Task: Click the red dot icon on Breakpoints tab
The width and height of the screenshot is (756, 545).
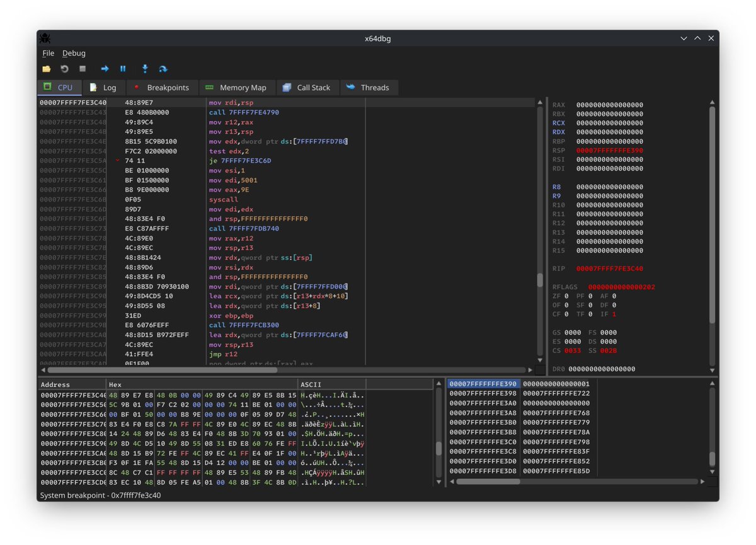Action: 136,88
